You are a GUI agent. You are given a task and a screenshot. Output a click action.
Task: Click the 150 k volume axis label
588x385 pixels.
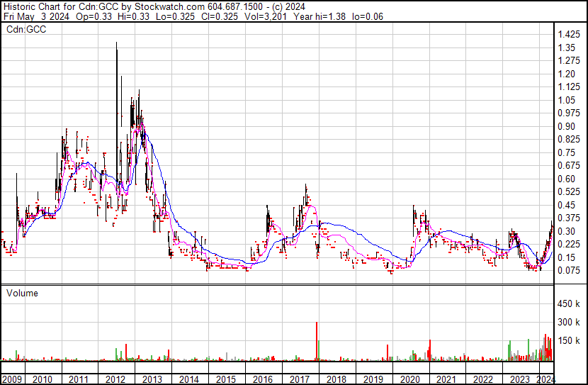point(569,340)
